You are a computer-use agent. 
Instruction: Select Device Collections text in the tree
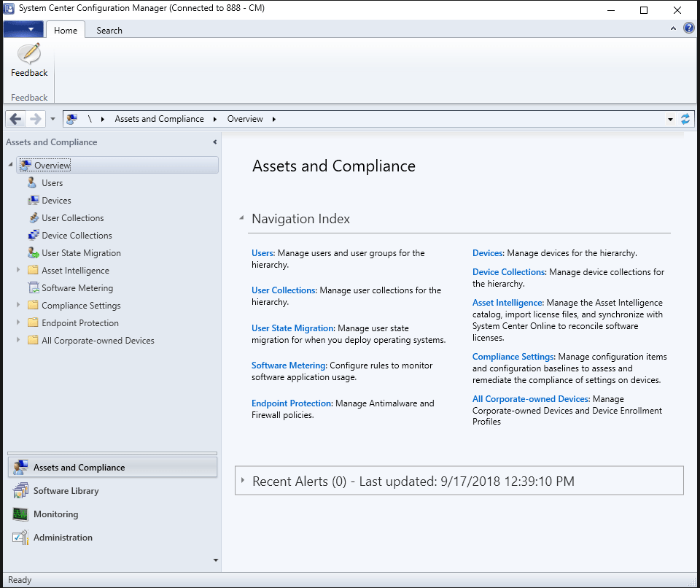pos(77,236)
